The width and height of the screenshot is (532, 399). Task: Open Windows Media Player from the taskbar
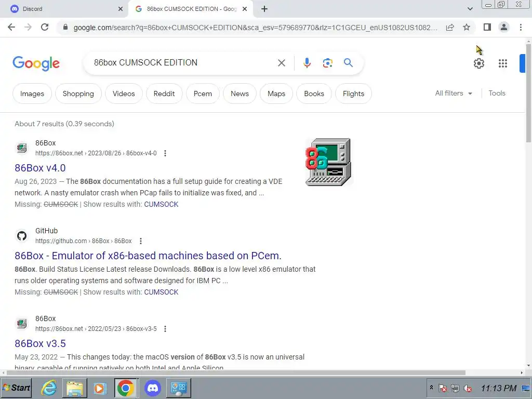(100, 388)
